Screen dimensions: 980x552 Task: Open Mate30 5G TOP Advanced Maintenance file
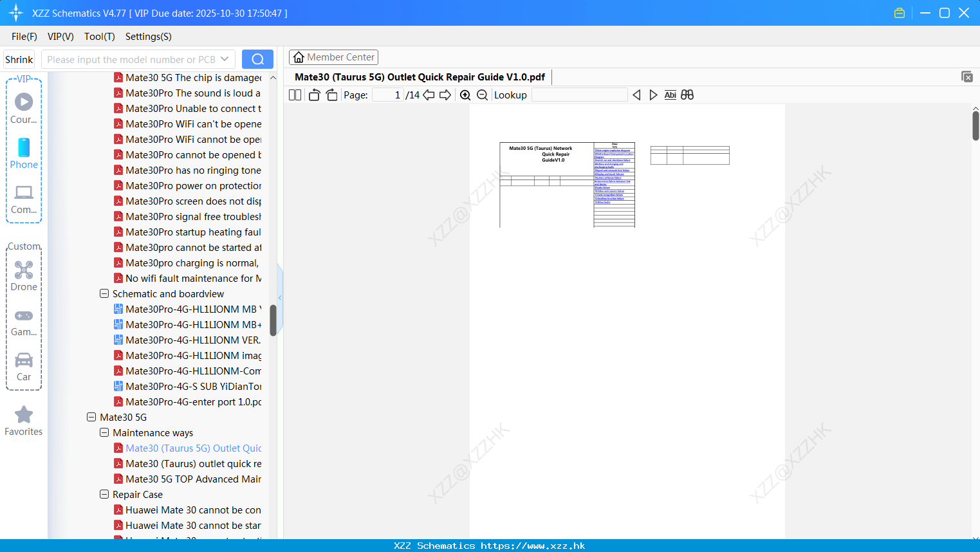(188, 479)
